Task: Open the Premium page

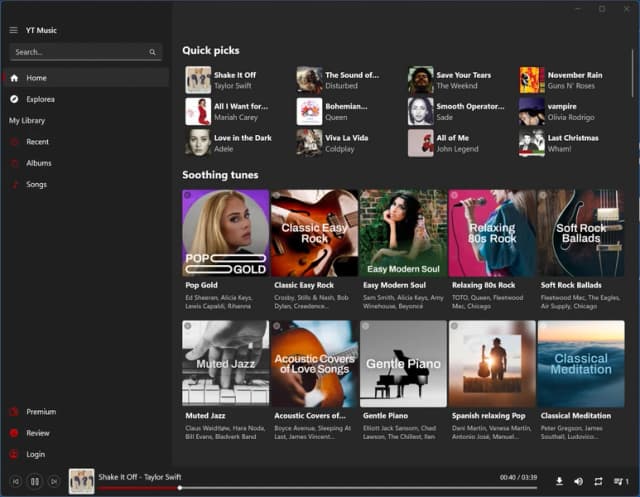Action: pyautogui.click(x=85, y=412)
